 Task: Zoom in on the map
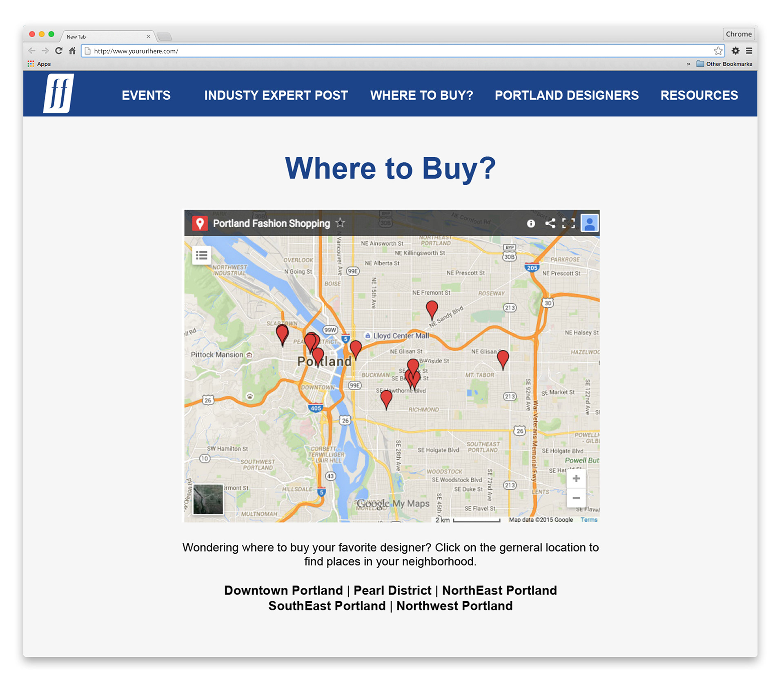coord(576,479)
